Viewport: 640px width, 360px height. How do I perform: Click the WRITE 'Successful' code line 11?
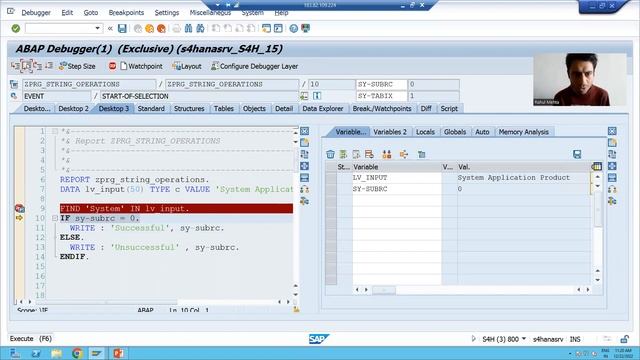(x=147, y=228)
